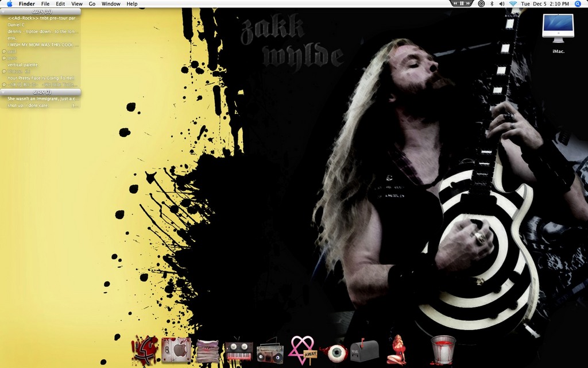This screenshot has height=368, width=588.
Task: Open bloody Finder icon in the Dock
Action: 145,351
